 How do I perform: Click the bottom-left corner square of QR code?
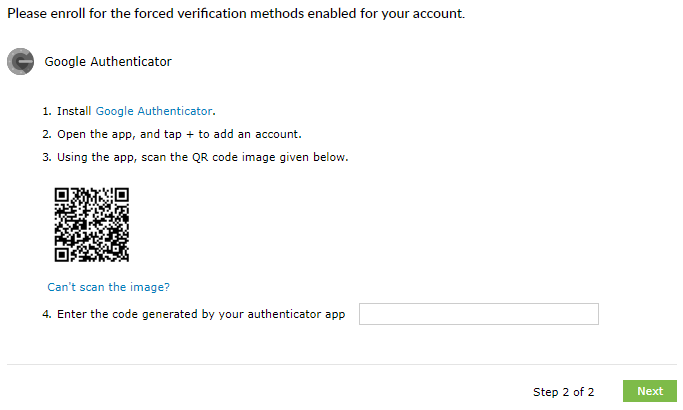click(62, 254)
